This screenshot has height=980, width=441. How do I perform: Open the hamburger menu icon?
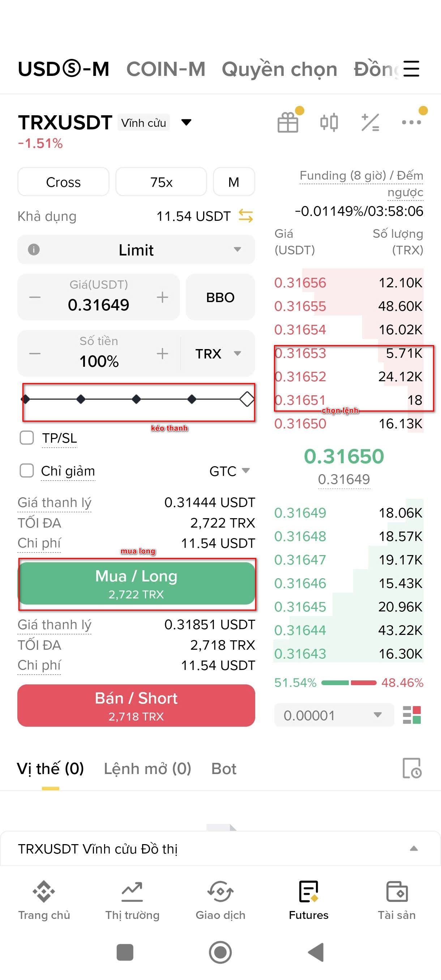coord(411,69)
